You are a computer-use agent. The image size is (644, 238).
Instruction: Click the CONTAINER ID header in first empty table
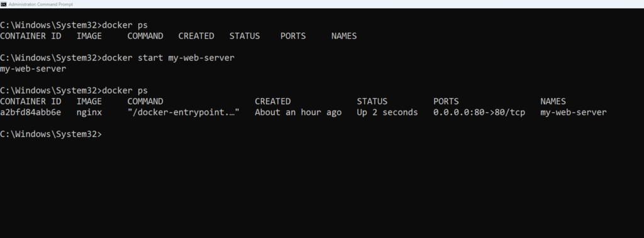[x=30, y=36]
